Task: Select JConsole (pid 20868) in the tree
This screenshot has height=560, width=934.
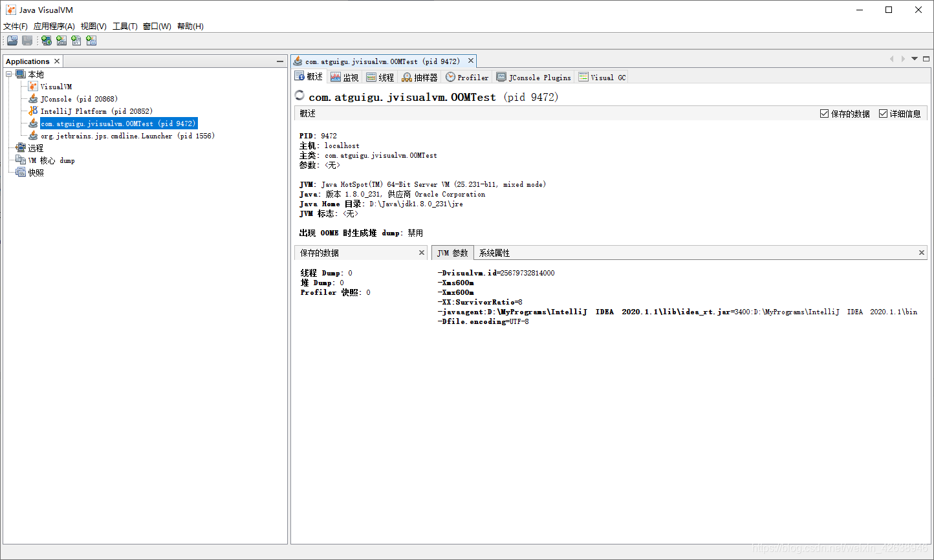Action: tap(79, 99)
